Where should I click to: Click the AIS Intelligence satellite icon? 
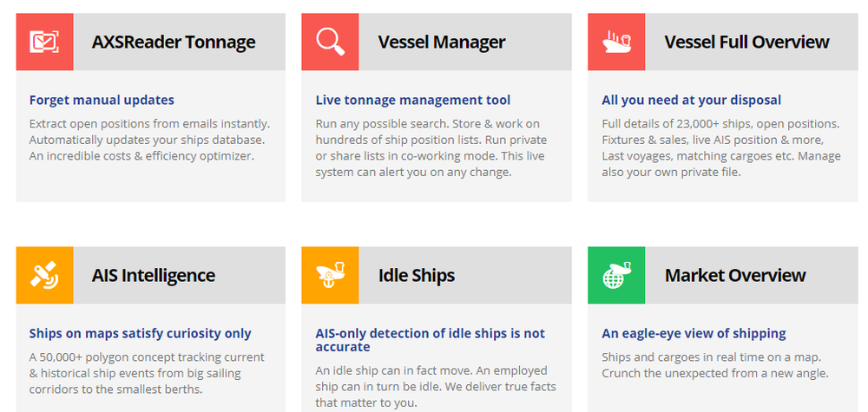coord(44,276)
